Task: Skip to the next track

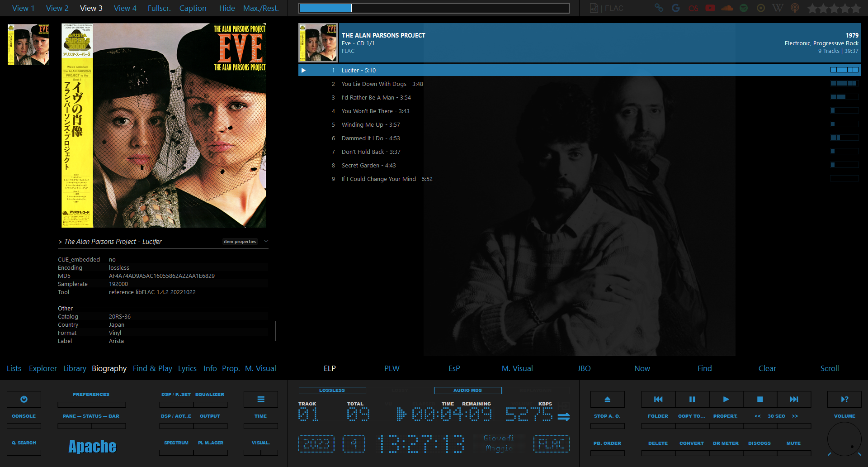Action: click(x=794, y=399)
